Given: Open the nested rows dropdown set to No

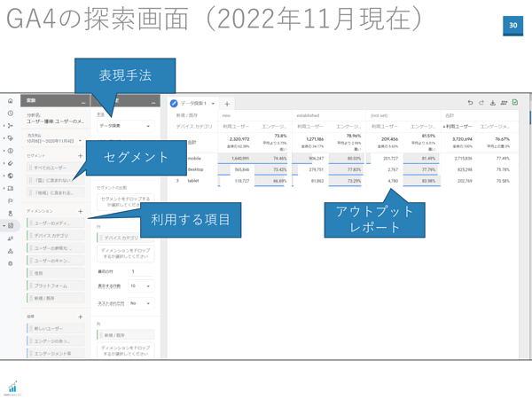Looking at the screenshot, I should point(141,303).
